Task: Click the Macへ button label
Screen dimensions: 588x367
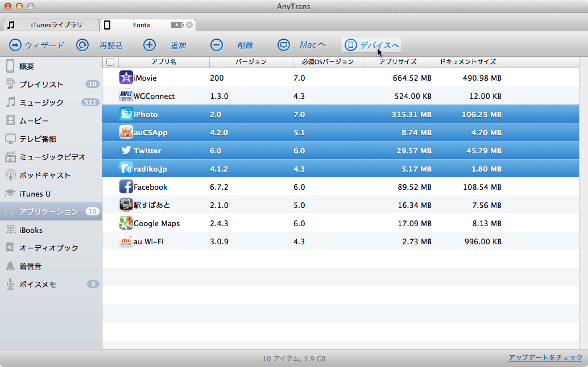Action: coord(312,45)
